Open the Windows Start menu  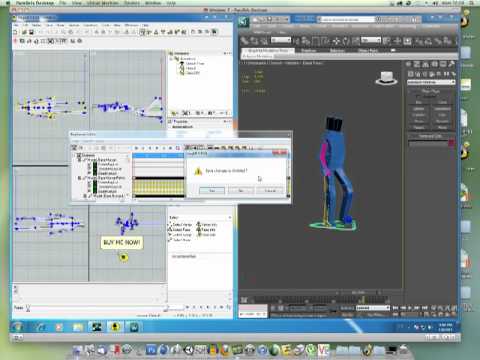18,327
